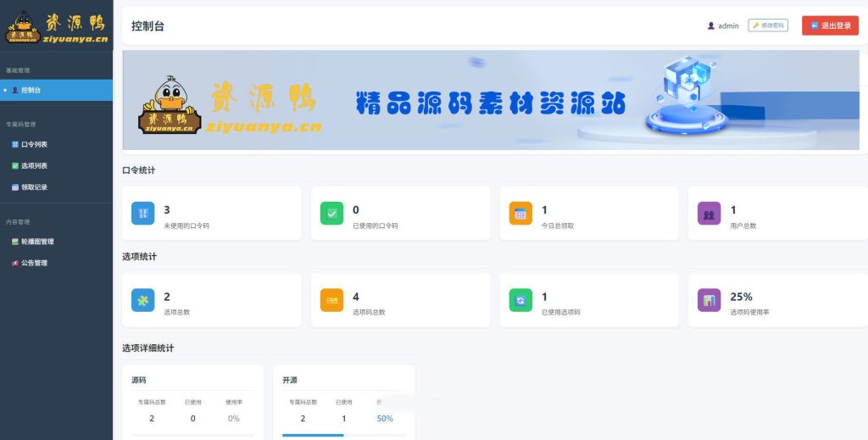Click the 口令列表 grid icon
The width and height of the screenshot is (868, 440).
15,144
